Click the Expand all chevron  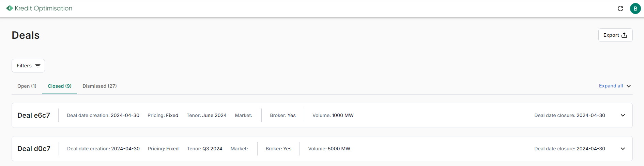click(x=629, y=86)
